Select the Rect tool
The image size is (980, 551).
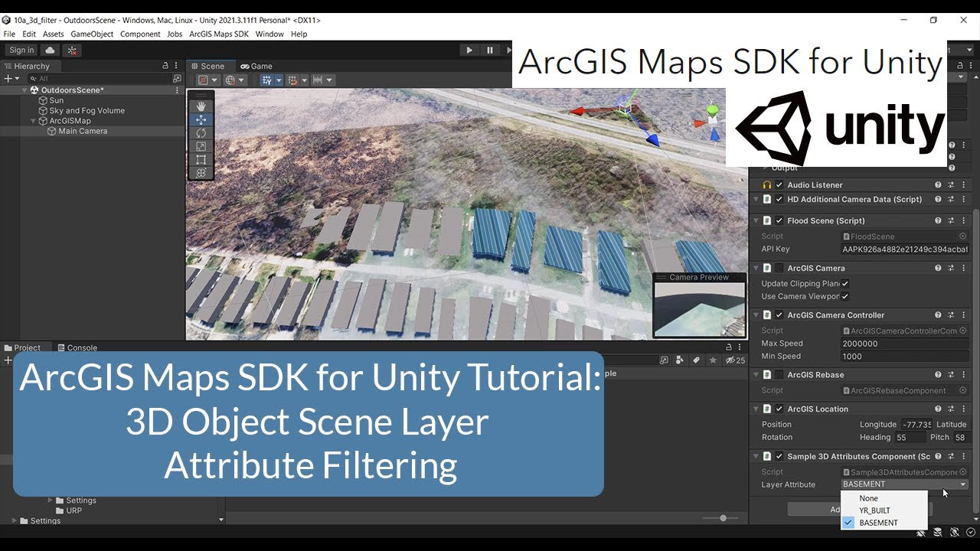(x=201, y=159)
